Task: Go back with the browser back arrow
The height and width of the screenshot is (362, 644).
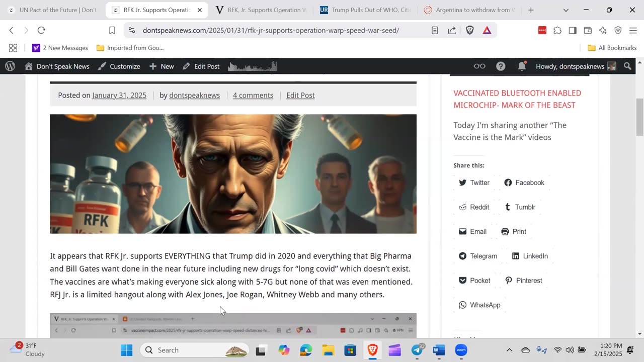Action: click(x=12, y=30)
